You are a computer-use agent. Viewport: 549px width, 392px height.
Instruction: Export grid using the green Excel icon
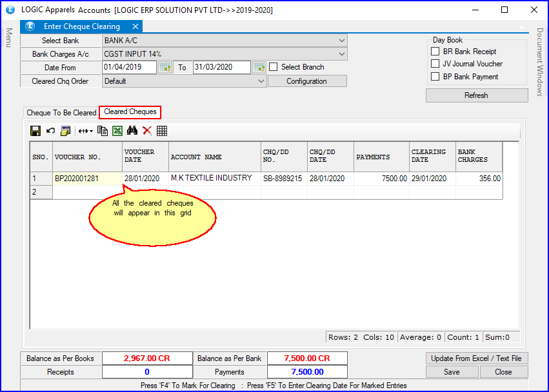coord(117,131)
